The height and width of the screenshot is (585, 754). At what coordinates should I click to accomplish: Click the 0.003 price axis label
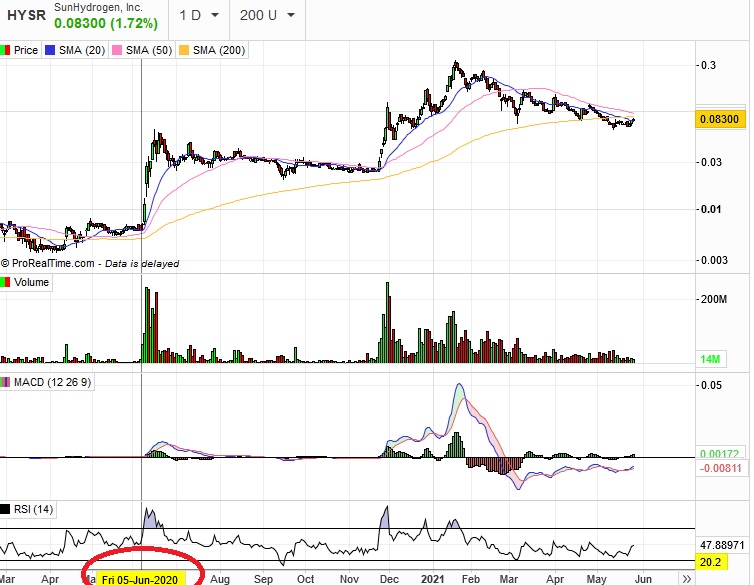[715, 260]
